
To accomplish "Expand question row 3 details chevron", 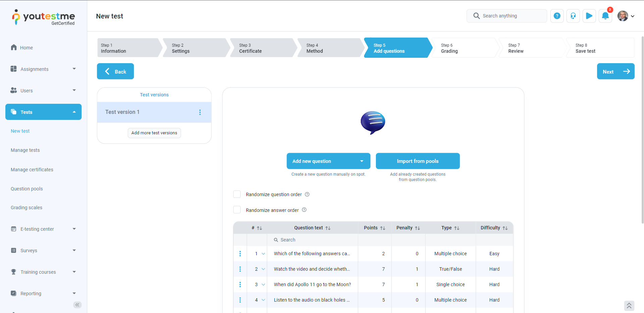I will [x=263, y=284].
